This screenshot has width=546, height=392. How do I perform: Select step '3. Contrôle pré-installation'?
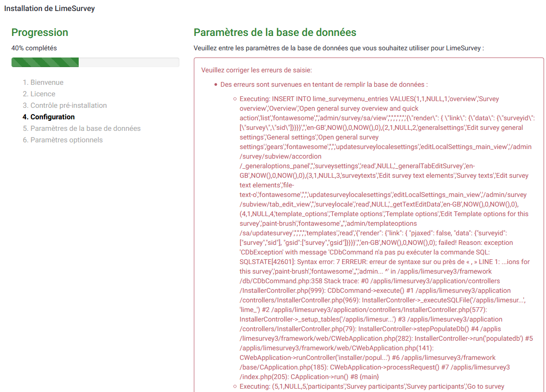65,105
